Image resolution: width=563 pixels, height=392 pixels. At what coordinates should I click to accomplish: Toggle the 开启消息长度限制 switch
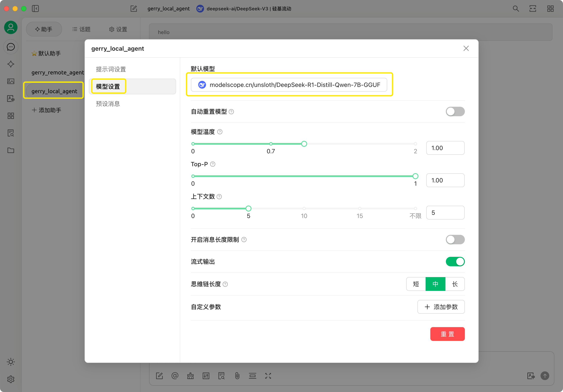(455, 240)
